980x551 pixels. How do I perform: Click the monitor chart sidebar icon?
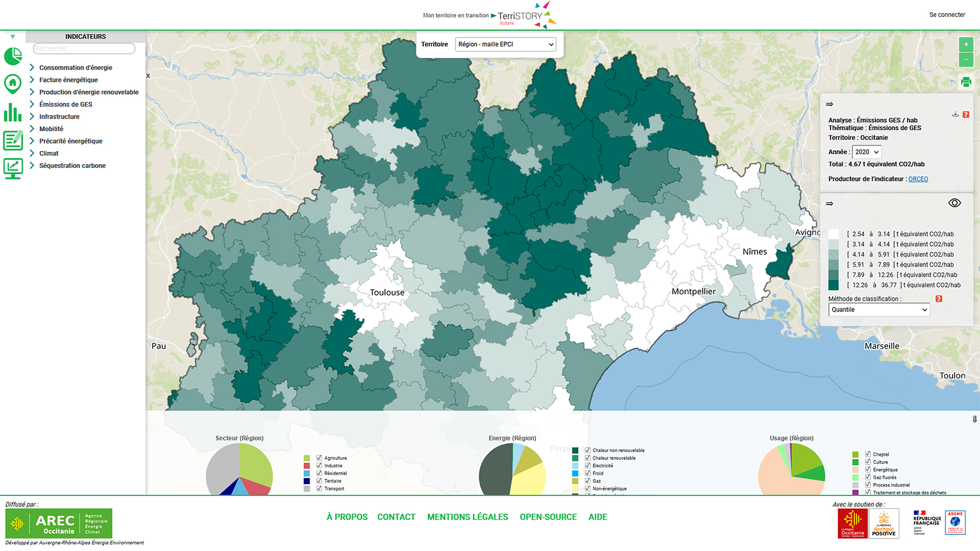(13, 168)
